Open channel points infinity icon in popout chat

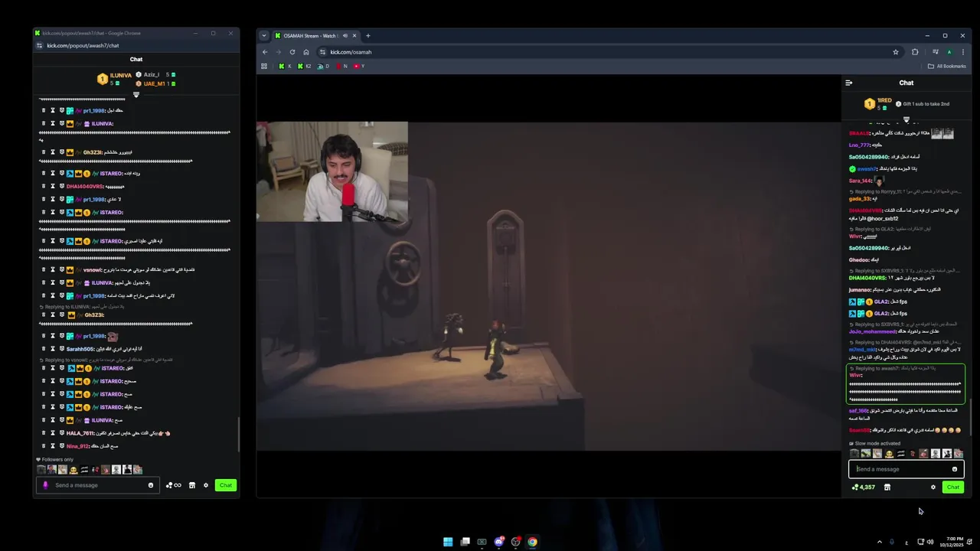174,485
